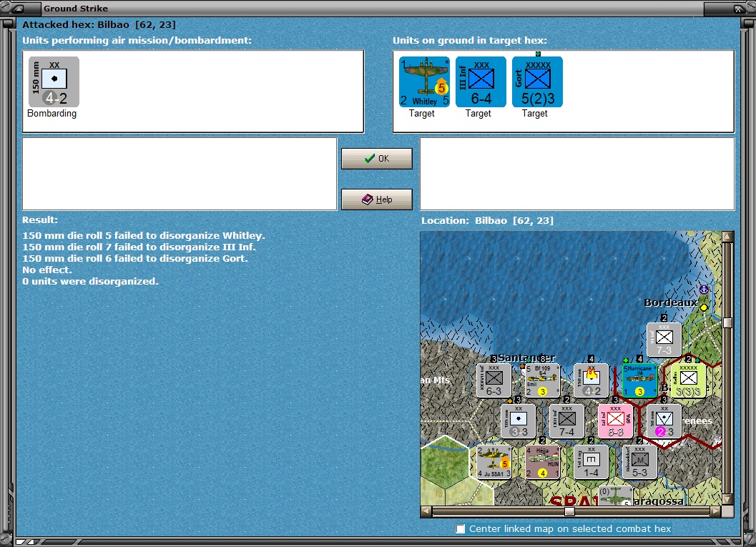Click the map vertical scrollbar up arrow
This screenshot has height=547, width=756.
727,237
